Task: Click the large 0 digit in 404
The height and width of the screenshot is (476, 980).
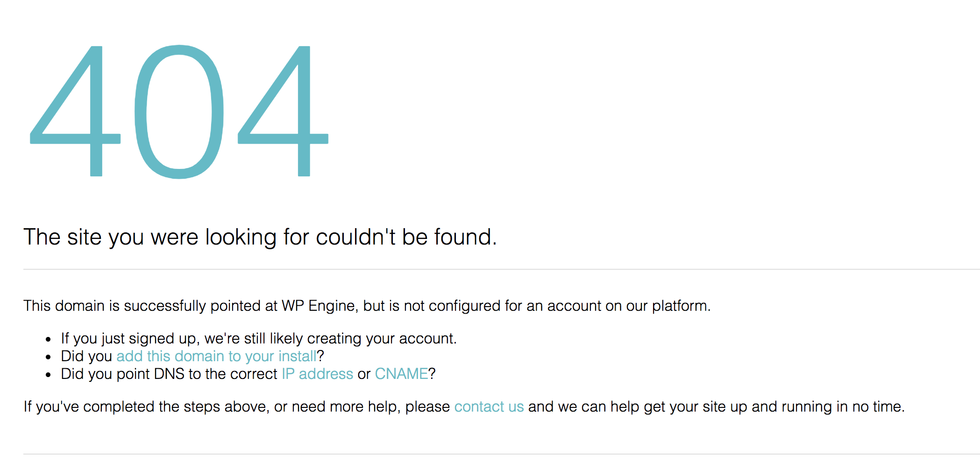Action: coord(179,112)
